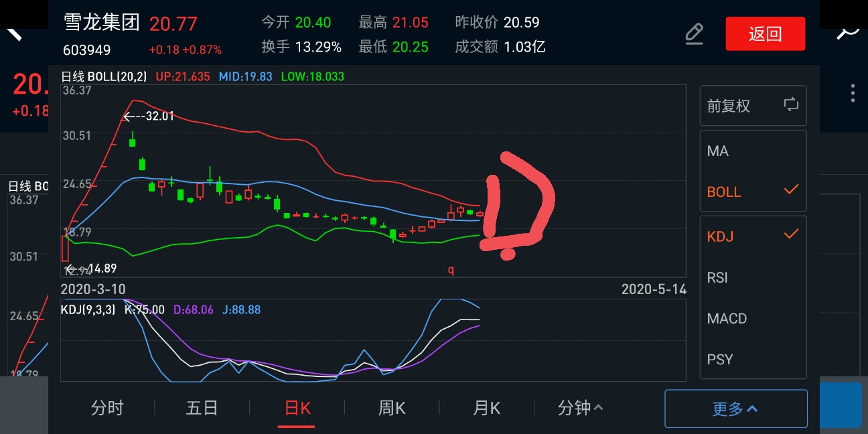This screenshot has width=868, height=434.
Task: Switch to the 日K tab
Action: pyautogui.click(x=297, y=408)
